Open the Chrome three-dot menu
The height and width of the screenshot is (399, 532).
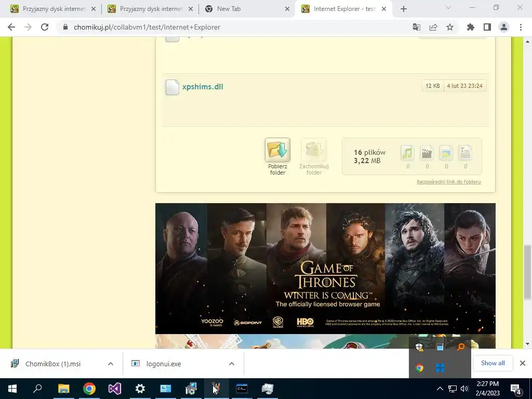[x=521, y=27]
